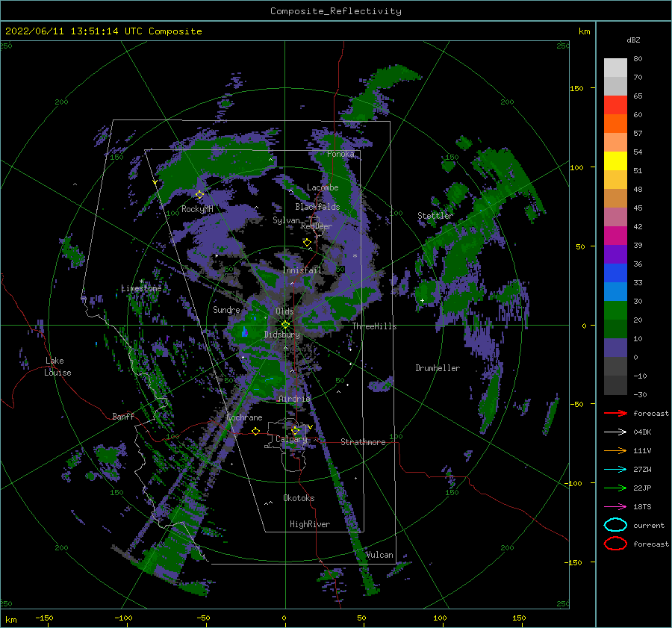Click the yellow radar site marker at Didsbury
Viewport: 672px width, 628px height.
pyautogui.click(x=285, y=325)
